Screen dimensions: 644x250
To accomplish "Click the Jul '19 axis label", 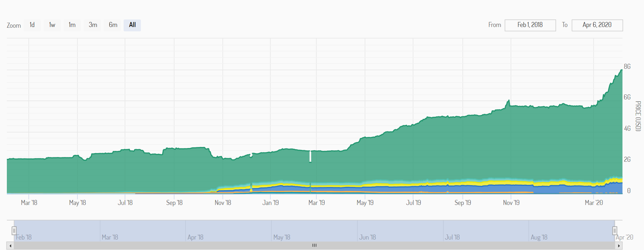I will click(413, 203).
